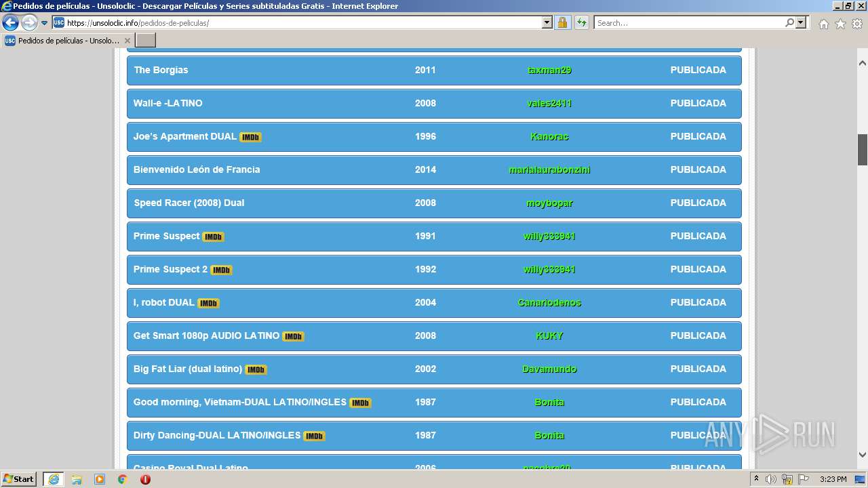Screen dimensions: 868x488
Task: Click IMDb badge next to Dirty Dancing
Action: pos(314,436)
